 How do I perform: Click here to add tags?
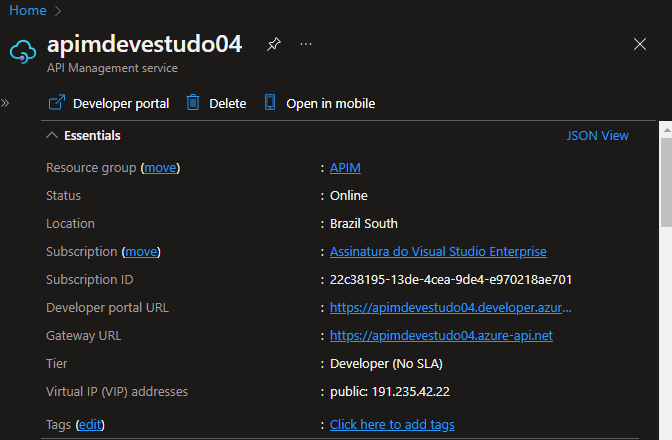392,425
